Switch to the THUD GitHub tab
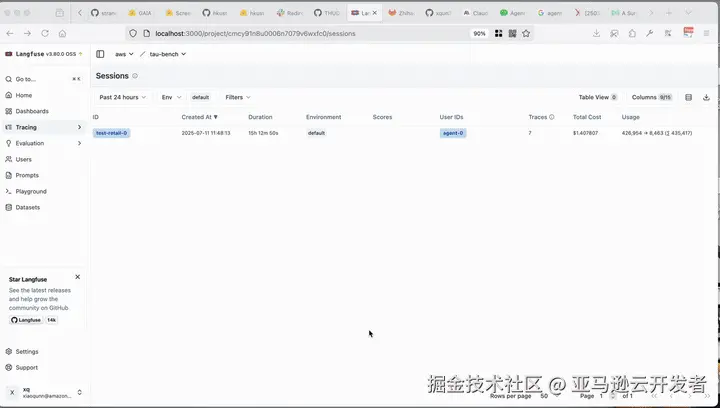 tap(327, 13)
